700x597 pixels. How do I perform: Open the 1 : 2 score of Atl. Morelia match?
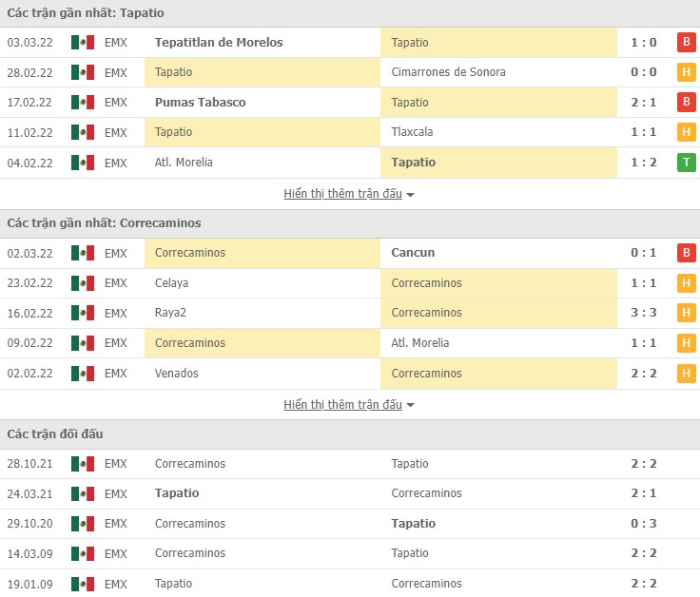tap(643, 163)
